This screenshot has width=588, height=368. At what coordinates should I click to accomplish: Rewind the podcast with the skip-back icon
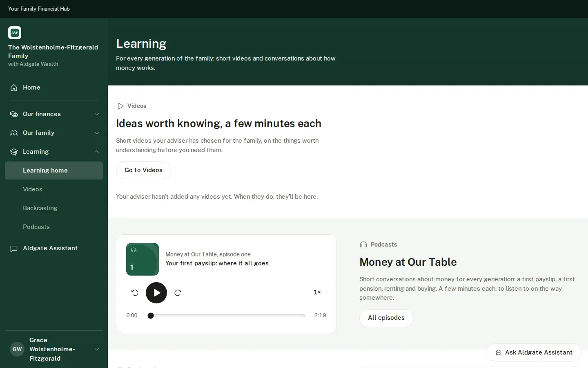[135, 293]
